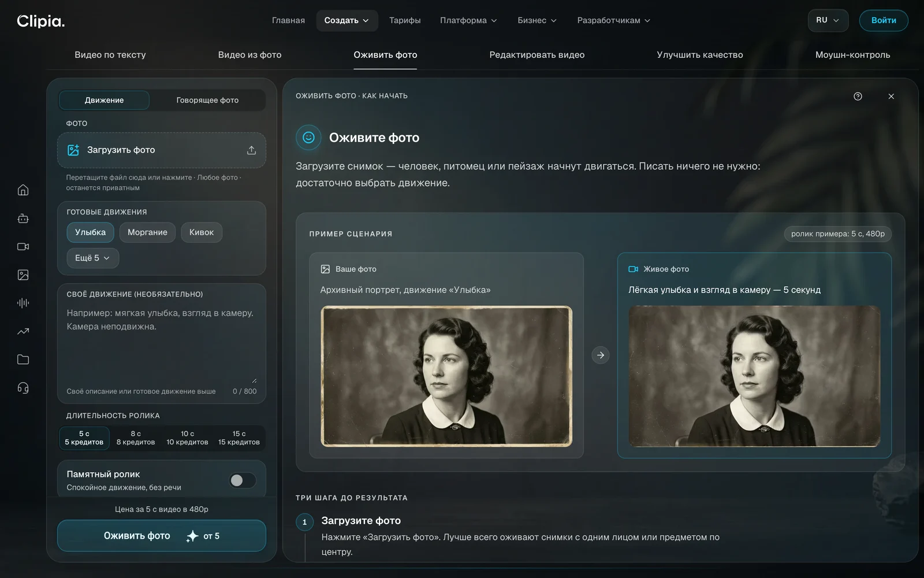Screen dimensions: 924x578
Task: Toggle the Памятный ролик switch
Action: 243,480
